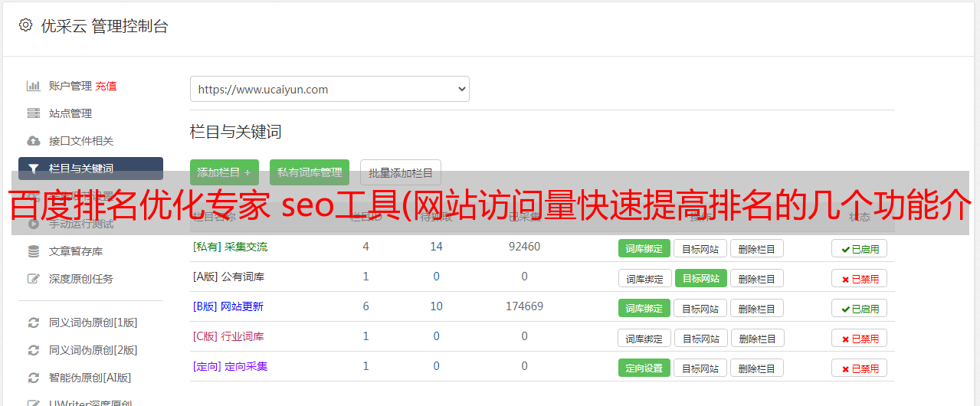Click 目标网站 in the 采集交流 row
This screenshot has height=406, width=980.
pyautogui.click(x=700, y=248)
